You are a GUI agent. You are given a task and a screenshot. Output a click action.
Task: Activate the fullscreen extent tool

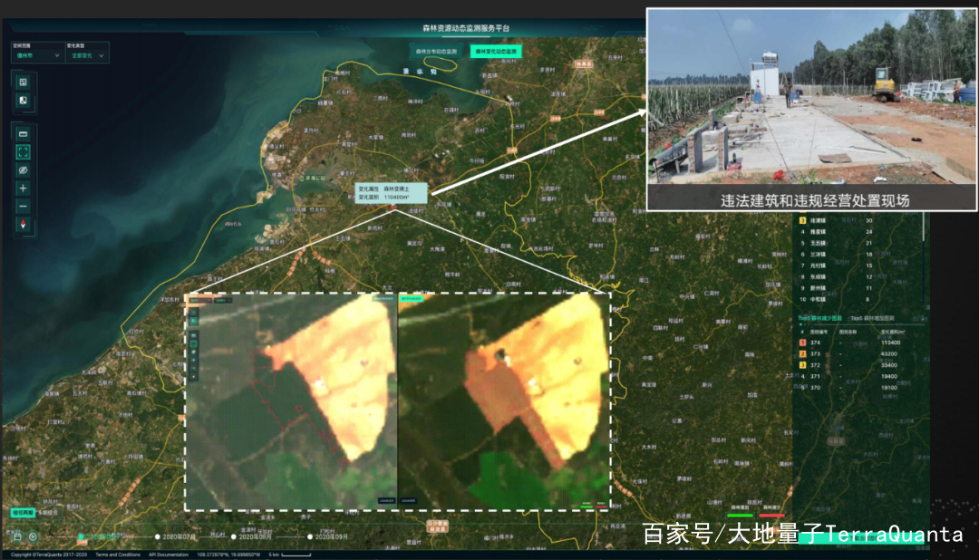point(23,152)
